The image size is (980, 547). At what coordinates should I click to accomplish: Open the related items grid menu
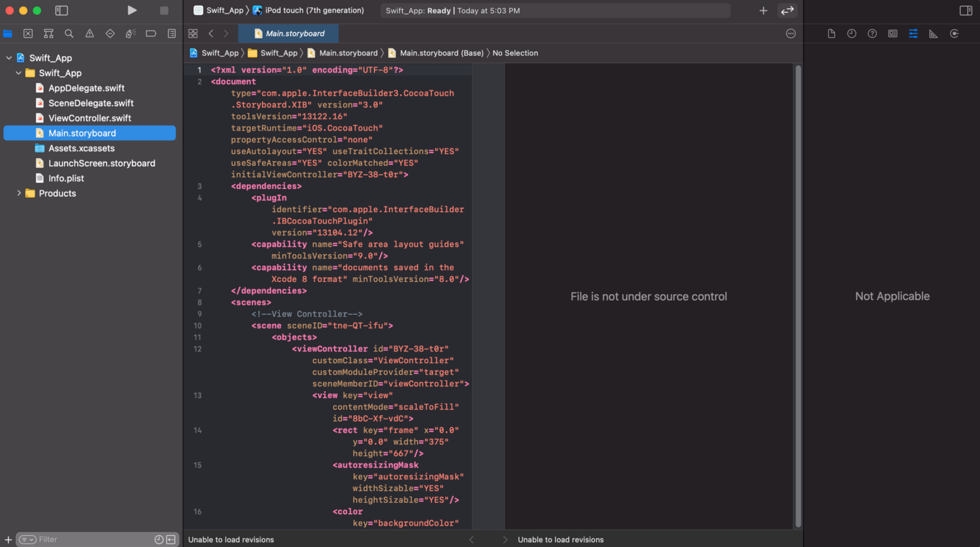click(x=193, y=33)
